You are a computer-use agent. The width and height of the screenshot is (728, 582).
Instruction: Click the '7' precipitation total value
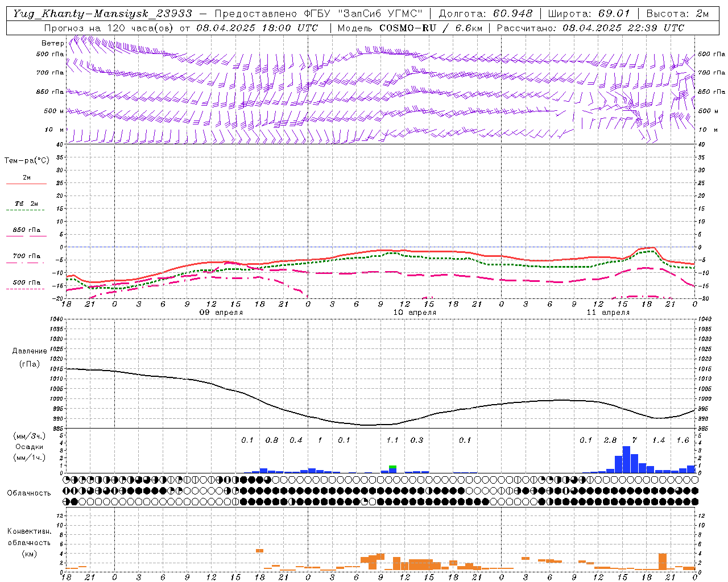pyautogui.click(x=635, y=440)
